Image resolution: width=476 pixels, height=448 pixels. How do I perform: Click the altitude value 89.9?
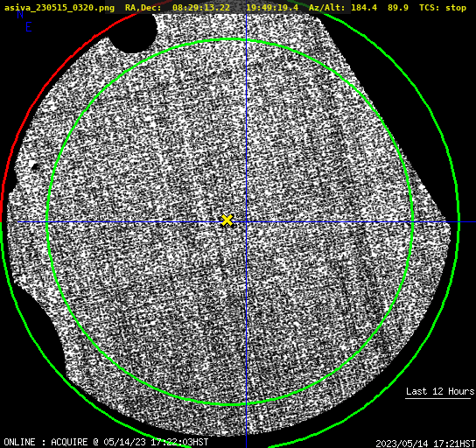(397, 8)
